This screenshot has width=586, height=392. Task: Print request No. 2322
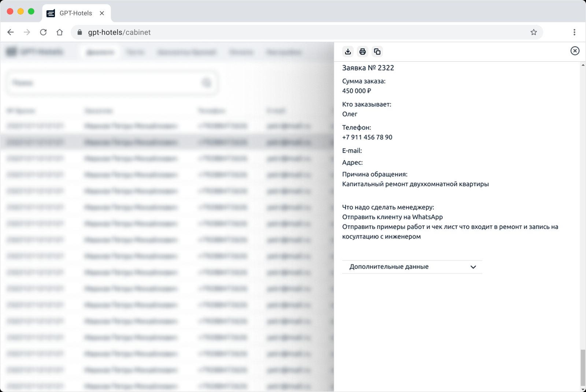(362, 52)
